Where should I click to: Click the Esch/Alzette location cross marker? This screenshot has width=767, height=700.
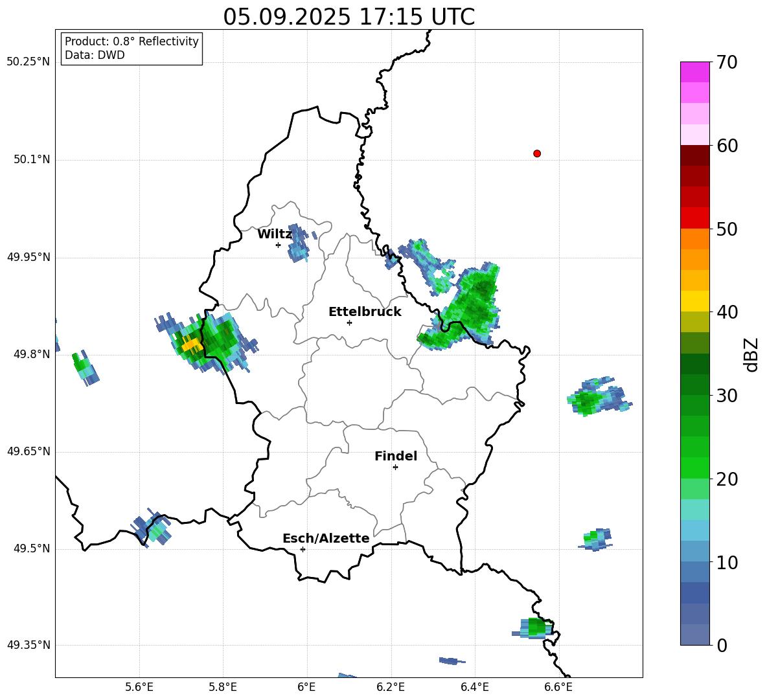click(303, 549)
